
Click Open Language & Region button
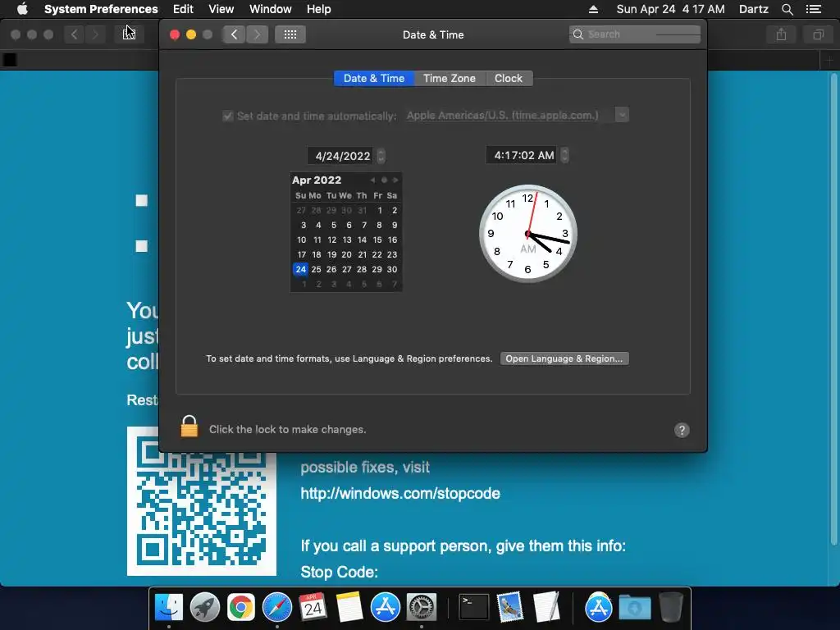point(564,358)
